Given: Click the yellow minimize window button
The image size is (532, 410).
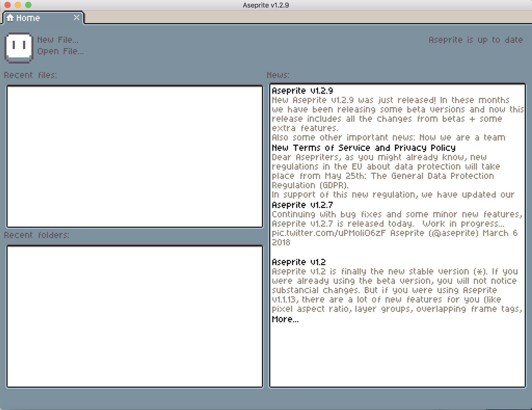Looking at the screenshot, I should pos(18,5).
